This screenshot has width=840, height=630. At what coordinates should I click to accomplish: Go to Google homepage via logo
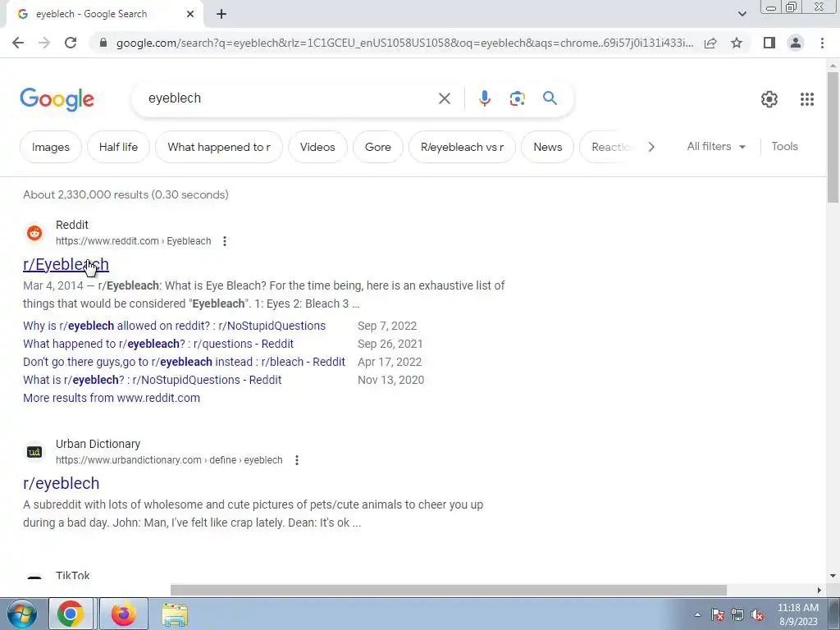tap(57, 99)
